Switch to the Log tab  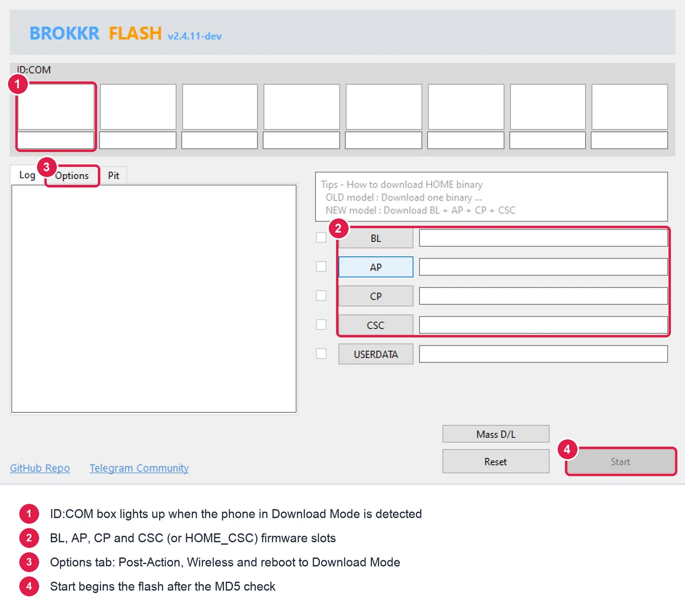click(27, 175)
